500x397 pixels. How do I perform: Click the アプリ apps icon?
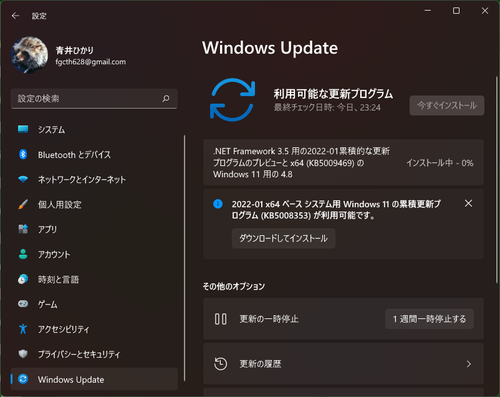click(23, 229)
